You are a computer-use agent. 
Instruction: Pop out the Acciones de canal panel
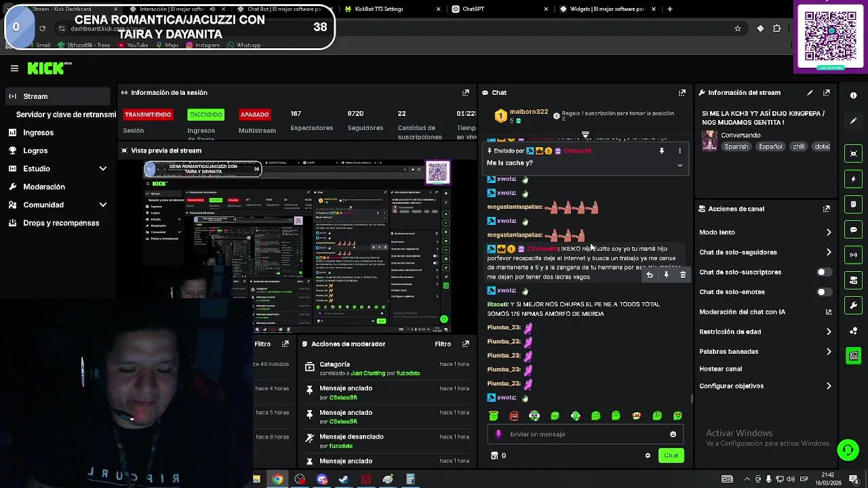(826, 209)
